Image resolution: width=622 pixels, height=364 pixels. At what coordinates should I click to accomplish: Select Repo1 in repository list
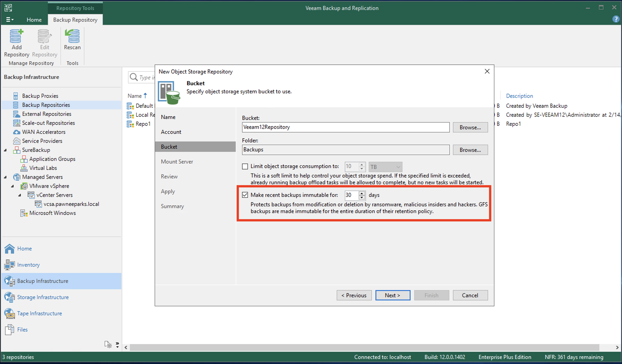coord(143,124)
